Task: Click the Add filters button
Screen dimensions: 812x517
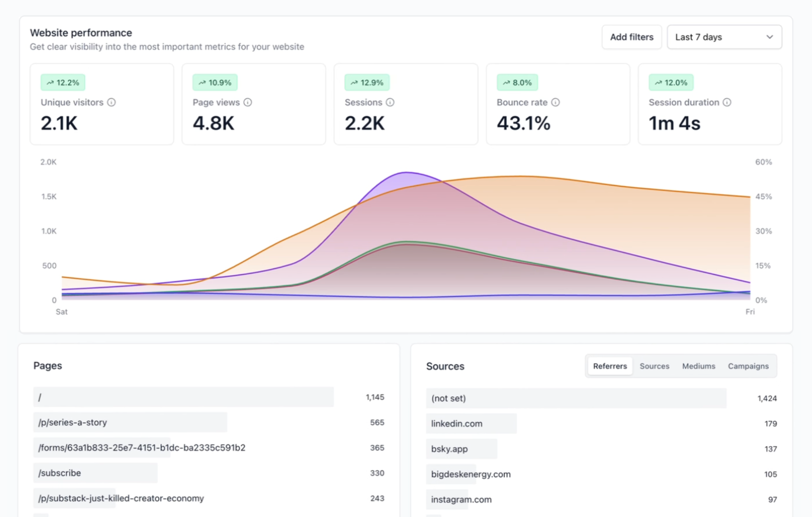Action: pyautogui.click(x=631, y=37)
